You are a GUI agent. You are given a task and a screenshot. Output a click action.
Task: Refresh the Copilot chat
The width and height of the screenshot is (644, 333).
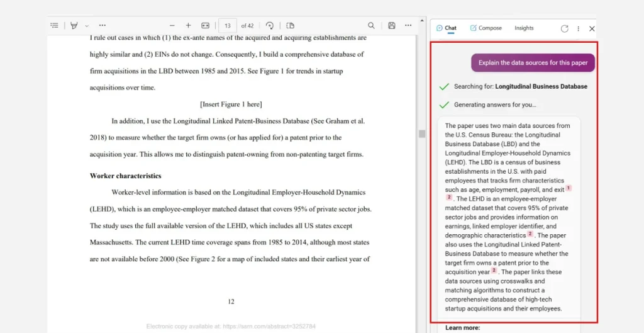(x=564, y=28)
